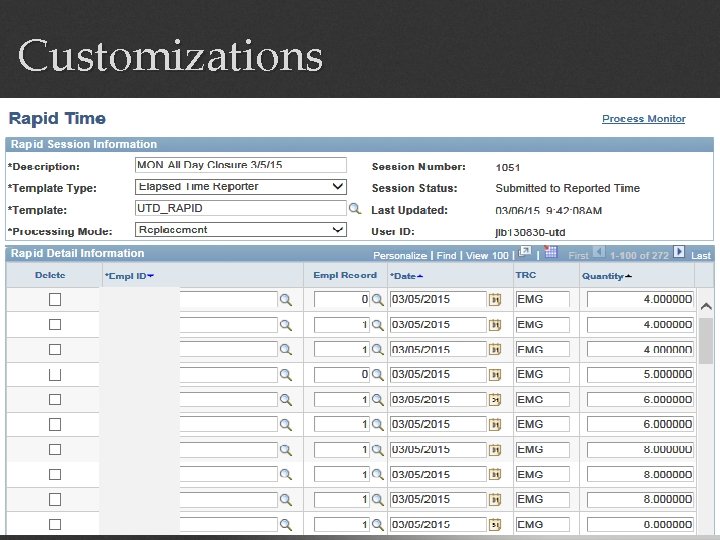The height and width of the screenshot is (540, 720).
Task: Click the row counter 1-100 of 272
Action: [639, 255]
